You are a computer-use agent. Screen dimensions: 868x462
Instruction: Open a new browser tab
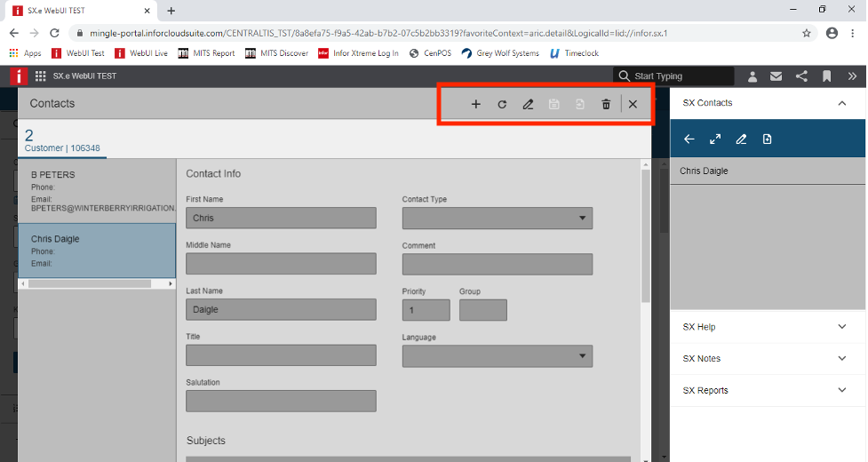[171, 11]
